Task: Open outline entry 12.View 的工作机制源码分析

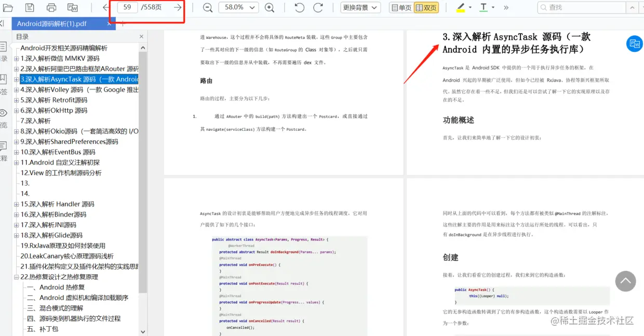Action: pos(61,173)
